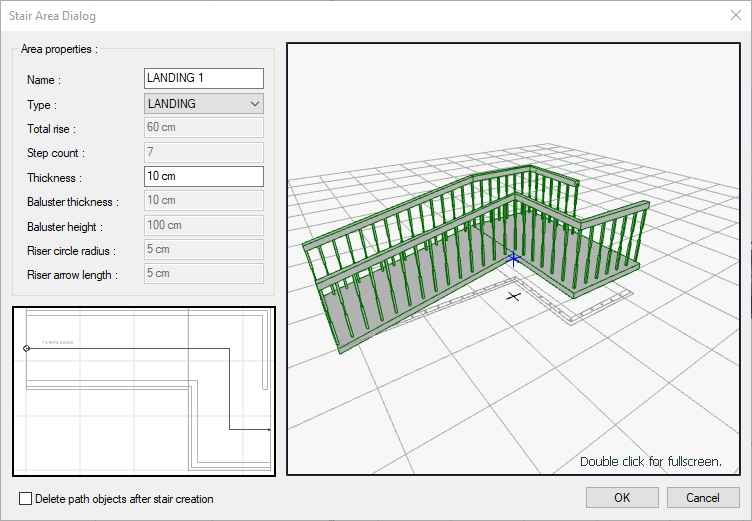Click the Stair Area Dialog title bar
This screenshot has height=521, width=752.
[300, 16]
